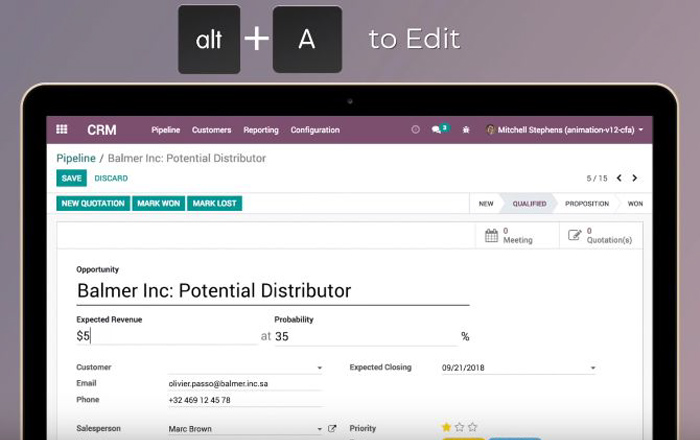
Task: Click the DISCARD button
Action: point(111,178)
